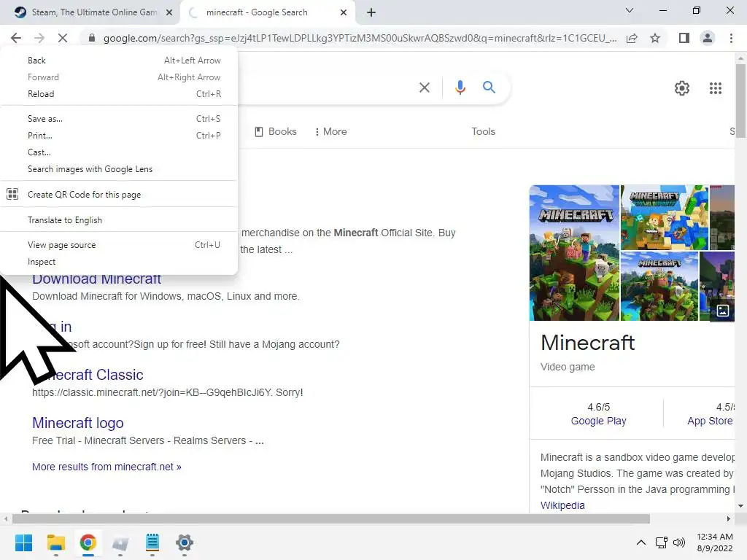Choose Back in context menu
This screenshot has height=560, width=747.
click(119, 61)
